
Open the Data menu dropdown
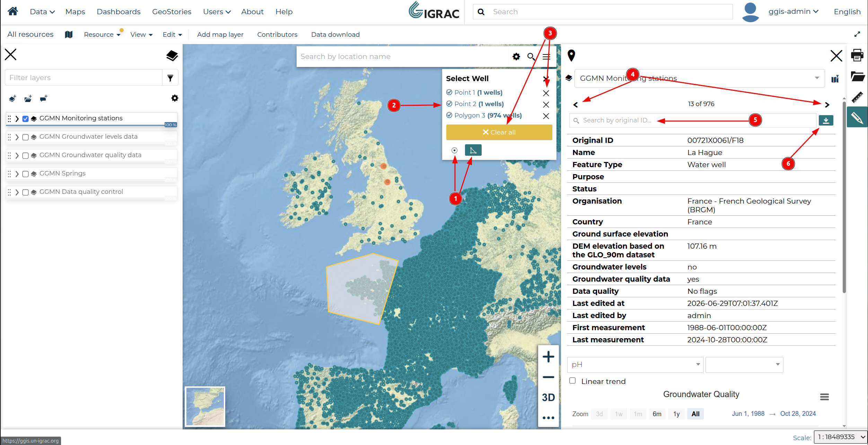pos(42,12)
